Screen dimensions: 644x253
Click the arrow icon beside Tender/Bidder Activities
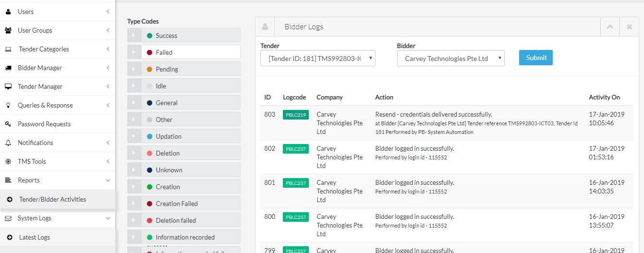pyautogui.click(x=10, y=199)
